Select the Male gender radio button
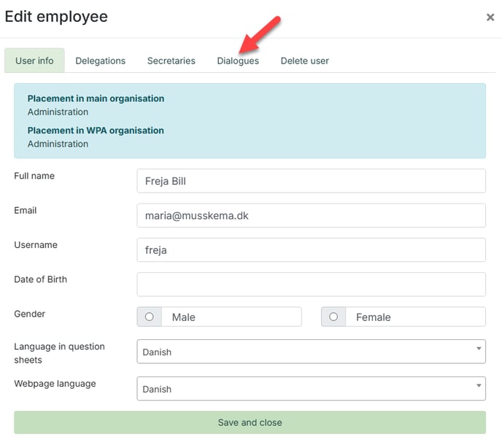The image size is (502, 448). click(x=150, y=317)
